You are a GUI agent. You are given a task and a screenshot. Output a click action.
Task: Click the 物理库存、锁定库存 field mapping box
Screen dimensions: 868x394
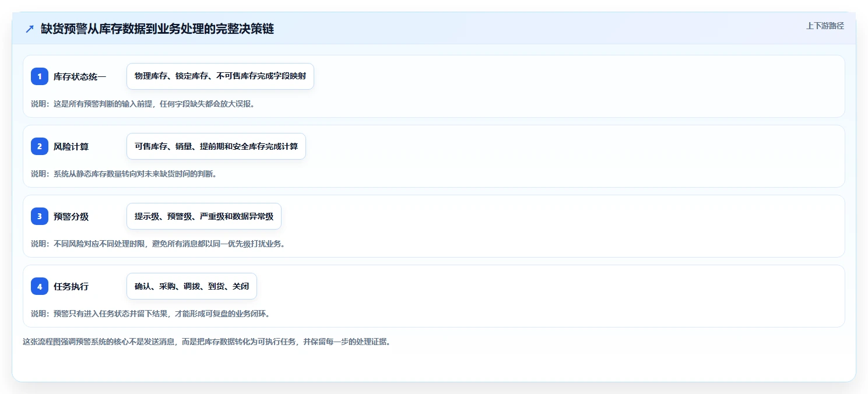click(x=220, y=76)
